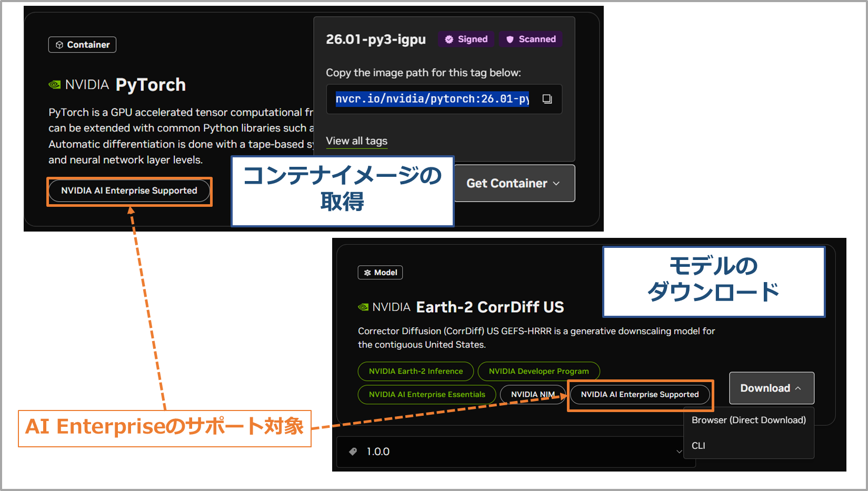The height and width of the screenshot is (491, 868).
Task: Select the CLI download option
Action: coord(698,446)
